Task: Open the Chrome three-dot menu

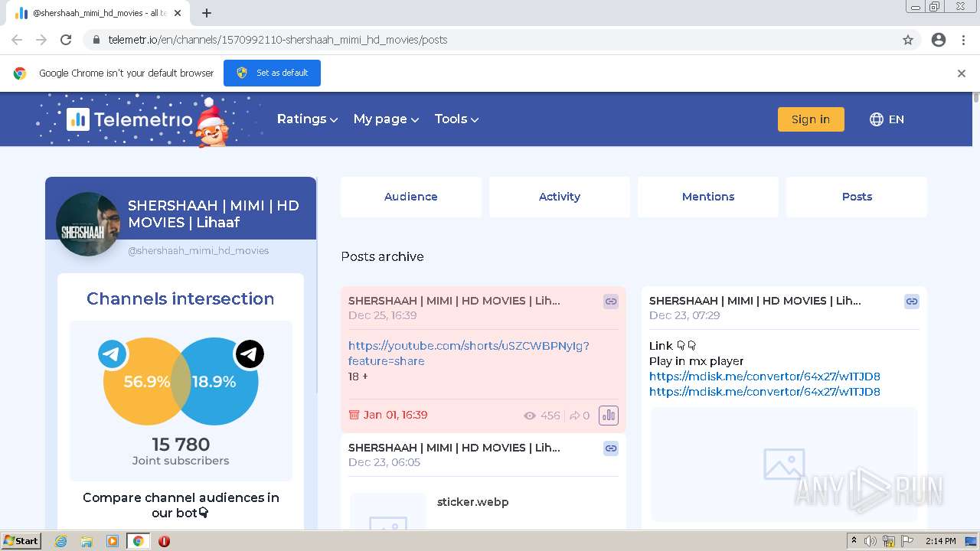Action: [964, 40]
